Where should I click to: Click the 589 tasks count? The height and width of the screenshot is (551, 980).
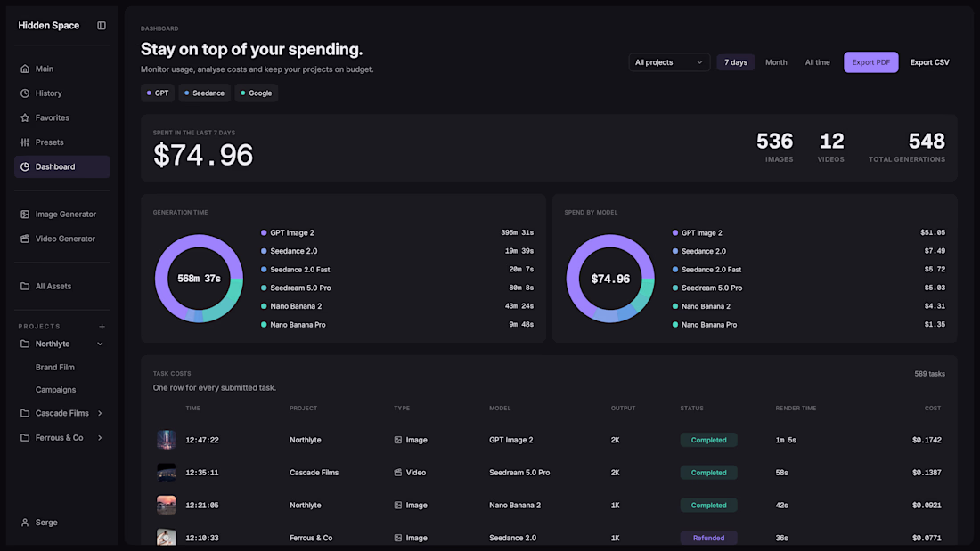pos(929,374)
